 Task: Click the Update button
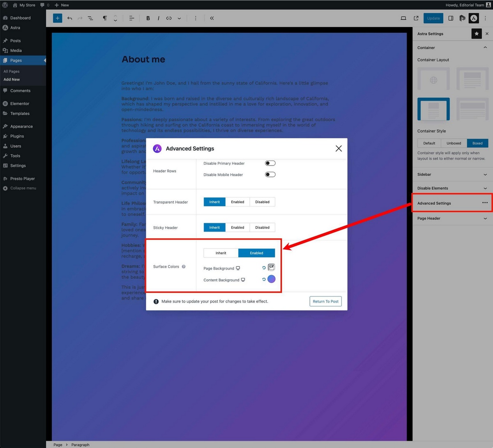point(433,18)
